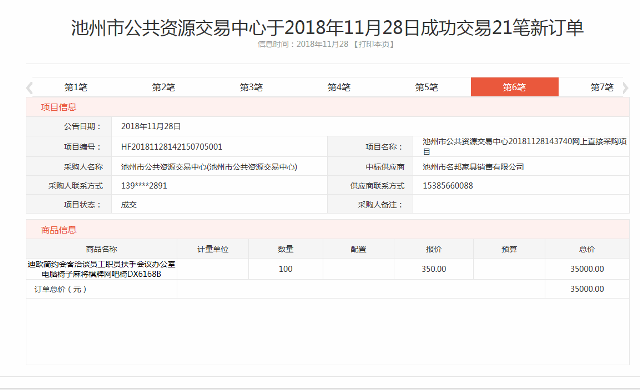Click the 配置 column header
The image size is (640, 390).
[358, 249]
